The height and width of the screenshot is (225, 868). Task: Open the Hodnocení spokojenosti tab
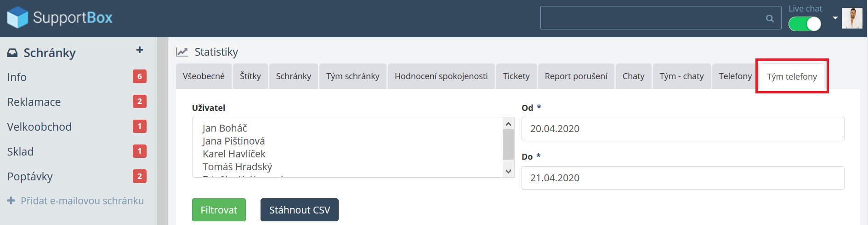coord(441,76)
